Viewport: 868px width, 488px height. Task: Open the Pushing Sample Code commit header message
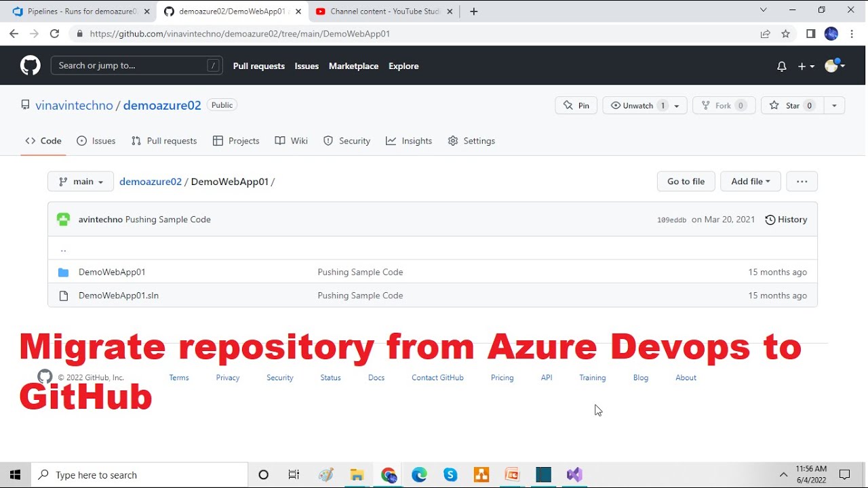click(168, 220)
